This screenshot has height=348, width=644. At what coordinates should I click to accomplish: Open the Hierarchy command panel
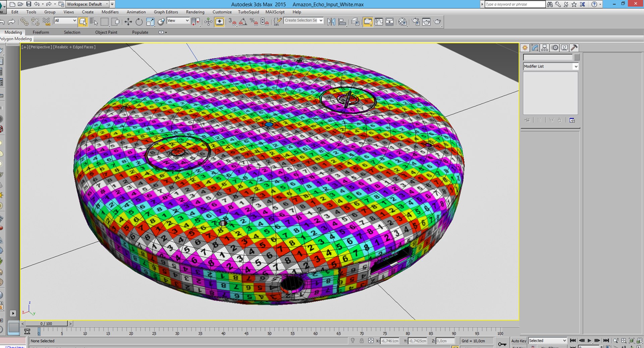pyautogui.click(x=545, y=48)
